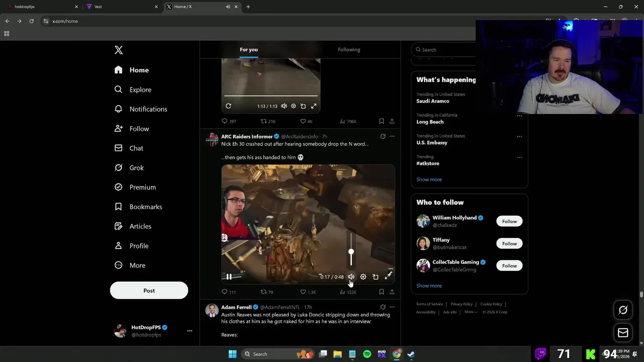Click the X logo in sidebar
644x362 pixels.
119,50
